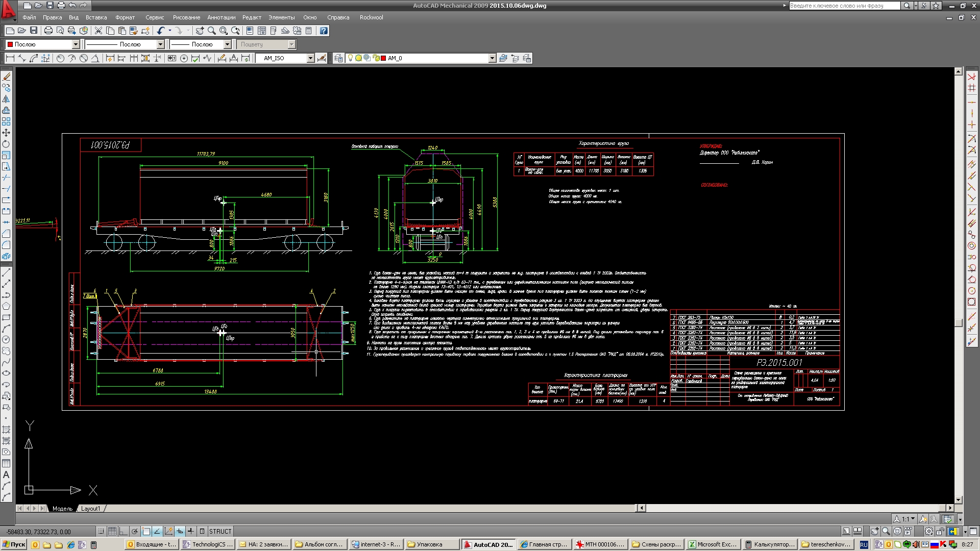Screen dimensions: 980x551
Task: Undo the last action
Action: 161,31
